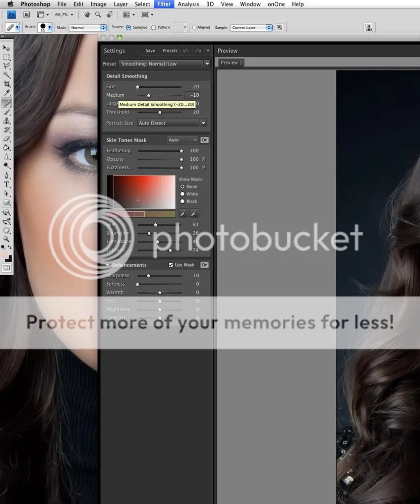This screenshot has width=420, height=504.
Task: Click the Sharpness slider handle
Action: click(149, 276)
